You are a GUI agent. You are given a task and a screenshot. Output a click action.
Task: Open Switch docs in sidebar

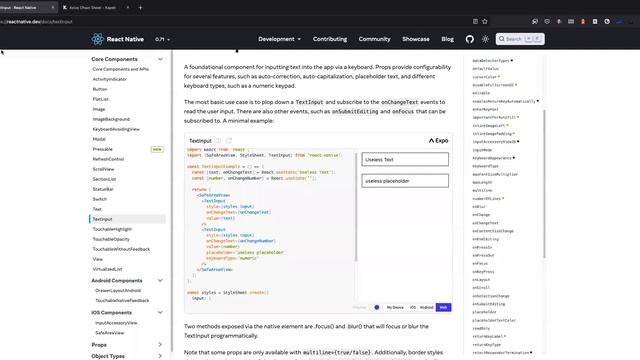(x=100, y=199)
